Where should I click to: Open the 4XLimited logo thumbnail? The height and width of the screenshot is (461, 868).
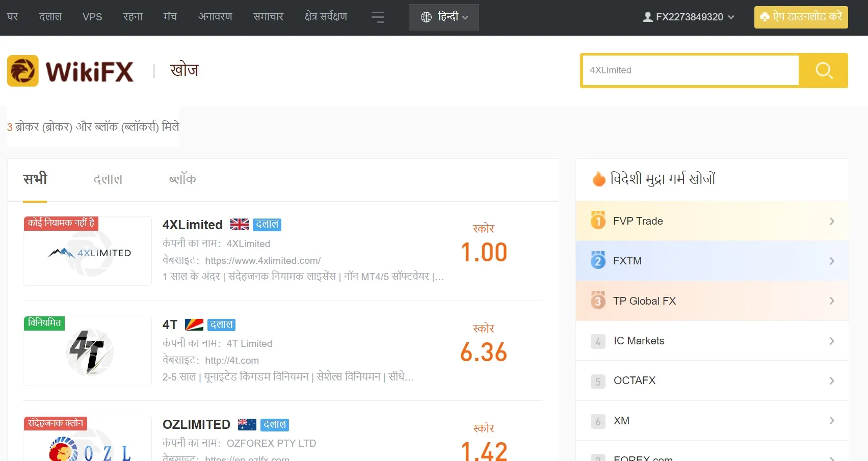click(88, 251)
